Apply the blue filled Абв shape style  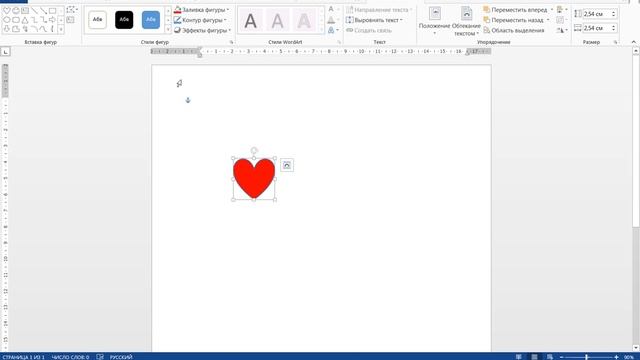point(151,20)
